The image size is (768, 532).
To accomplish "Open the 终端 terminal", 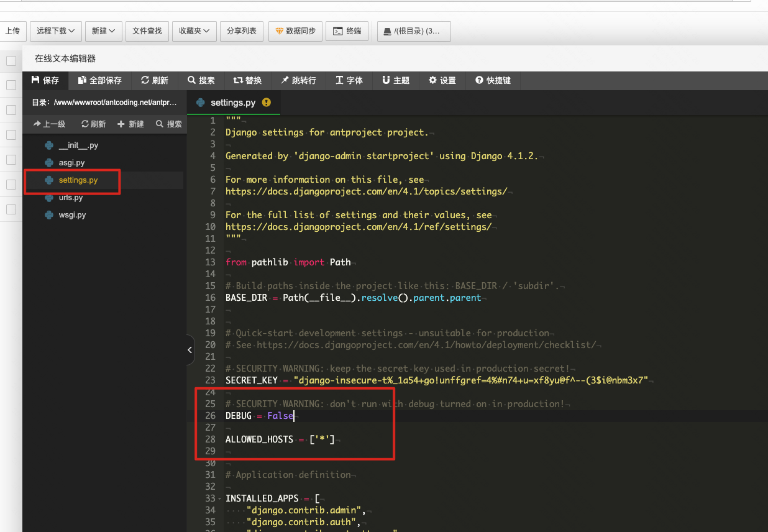I will click(x=347, y=31).
